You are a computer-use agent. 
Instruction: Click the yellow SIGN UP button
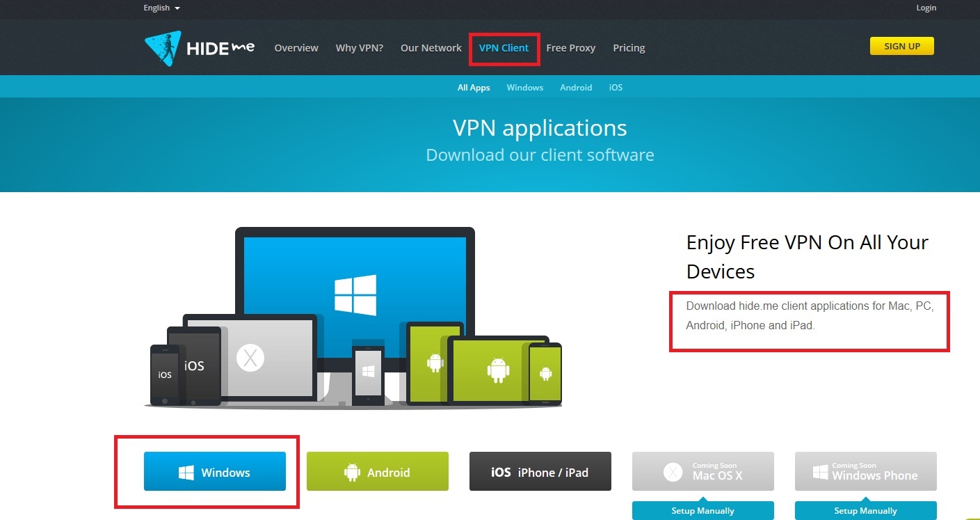(902, 46)
